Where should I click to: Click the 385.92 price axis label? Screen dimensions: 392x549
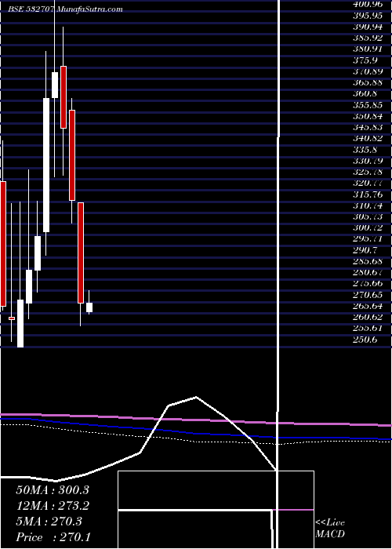(368, 38)
